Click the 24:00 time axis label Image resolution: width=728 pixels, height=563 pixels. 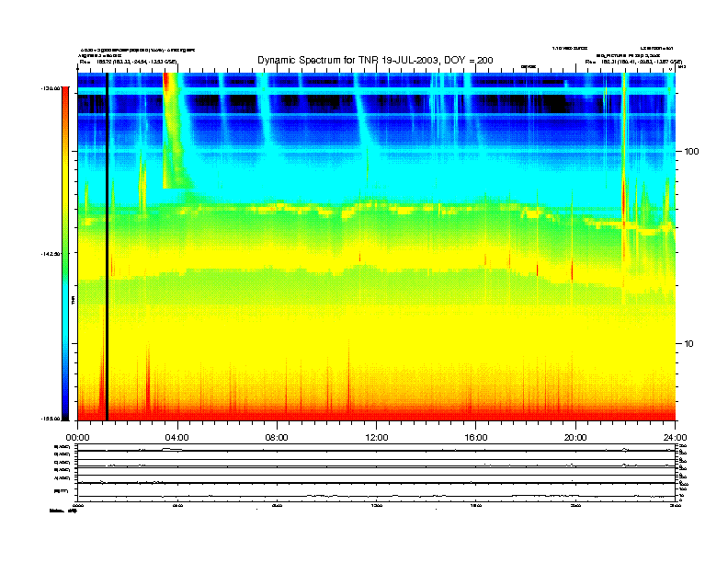point(675,438)
